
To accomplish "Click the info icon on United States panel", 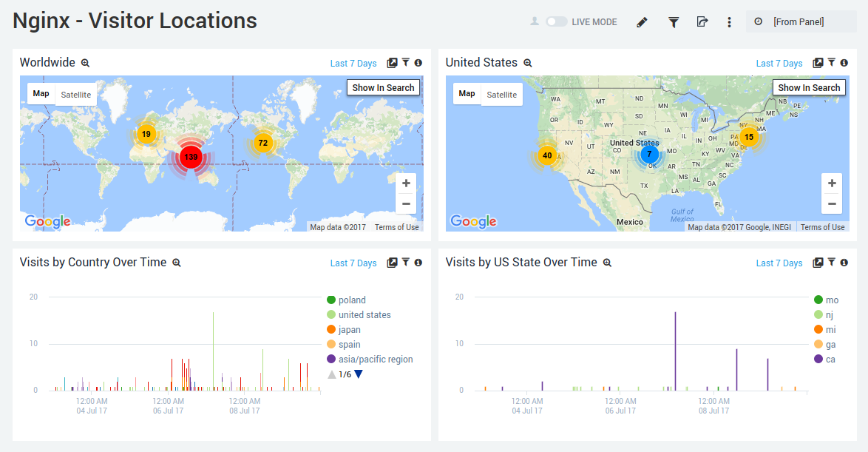I will (x=844, y=63).
